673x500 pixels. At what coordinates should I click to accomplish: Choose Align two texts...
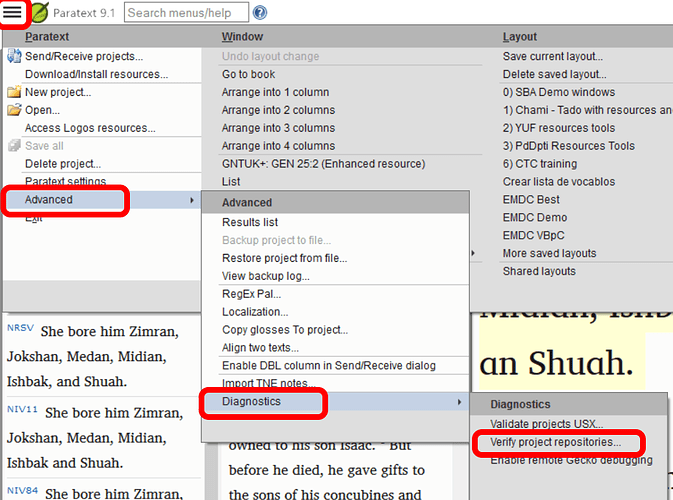pos(260,348)
